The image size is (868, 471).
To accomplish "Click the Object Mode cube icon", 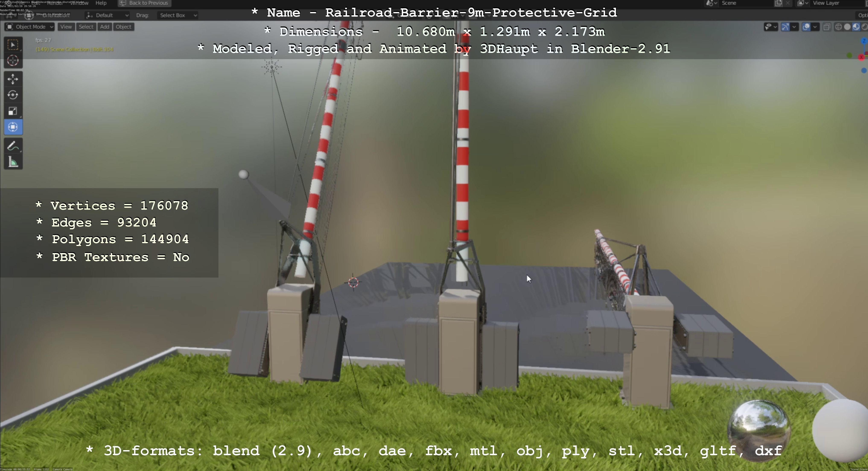I will tap(10, 27).
